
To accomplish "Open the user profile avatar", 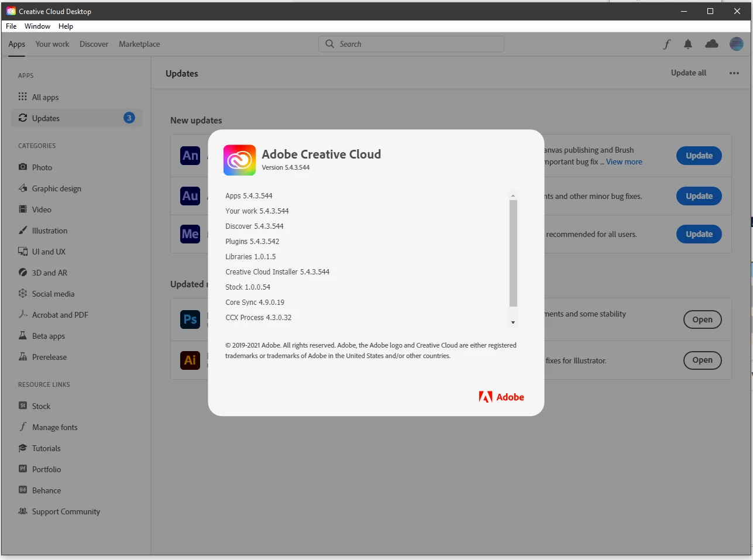I will pos(737,44).
